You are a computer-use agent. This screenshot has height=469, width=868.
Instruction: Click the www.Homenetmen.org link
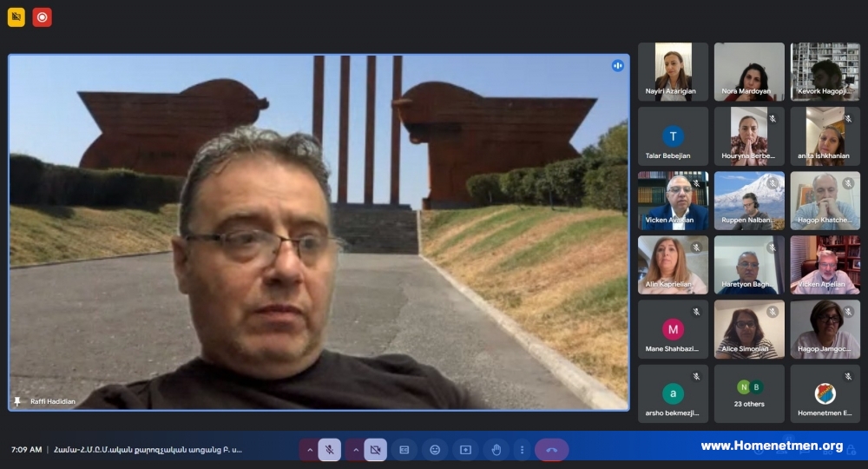pos(772,446)
